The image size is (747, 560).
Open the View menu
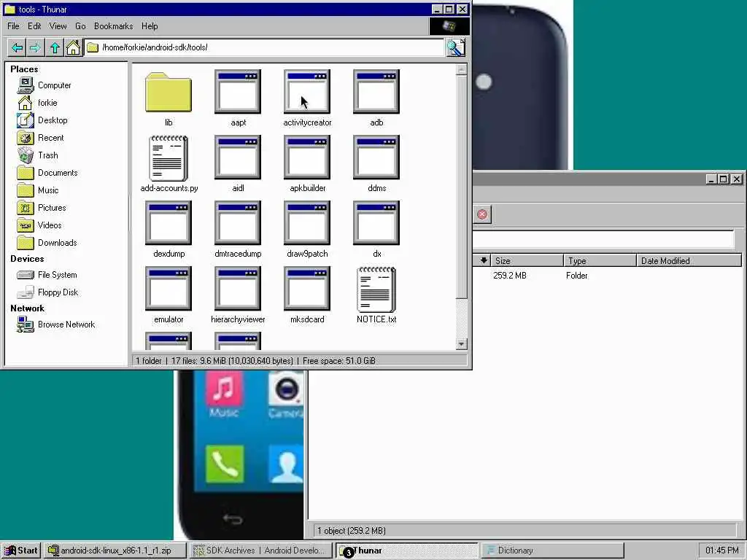click(58, 26)
